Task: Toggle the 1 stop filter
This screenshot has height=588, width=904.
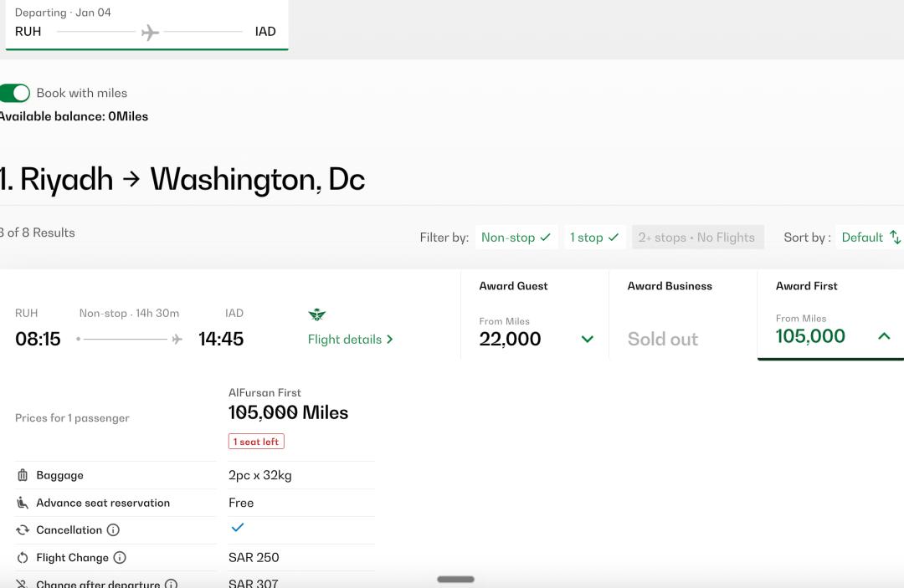Action: [594, 238]
